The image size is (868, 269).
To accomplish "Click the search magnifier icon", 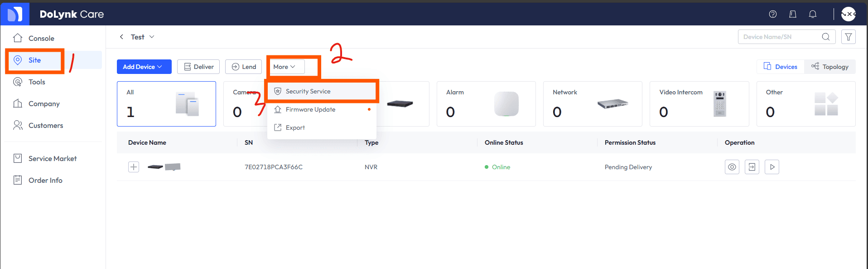I will 826,37.
